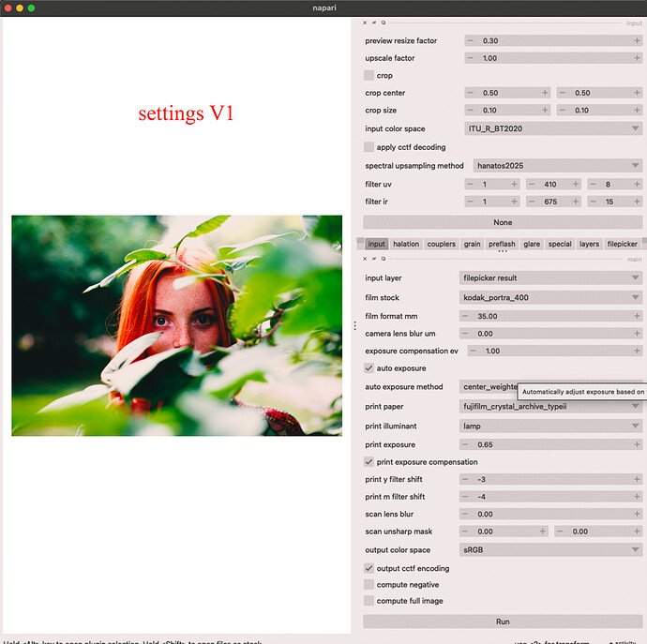Toggle output cctf encoding checkbox
647x644 pixels.
point(369,568)
